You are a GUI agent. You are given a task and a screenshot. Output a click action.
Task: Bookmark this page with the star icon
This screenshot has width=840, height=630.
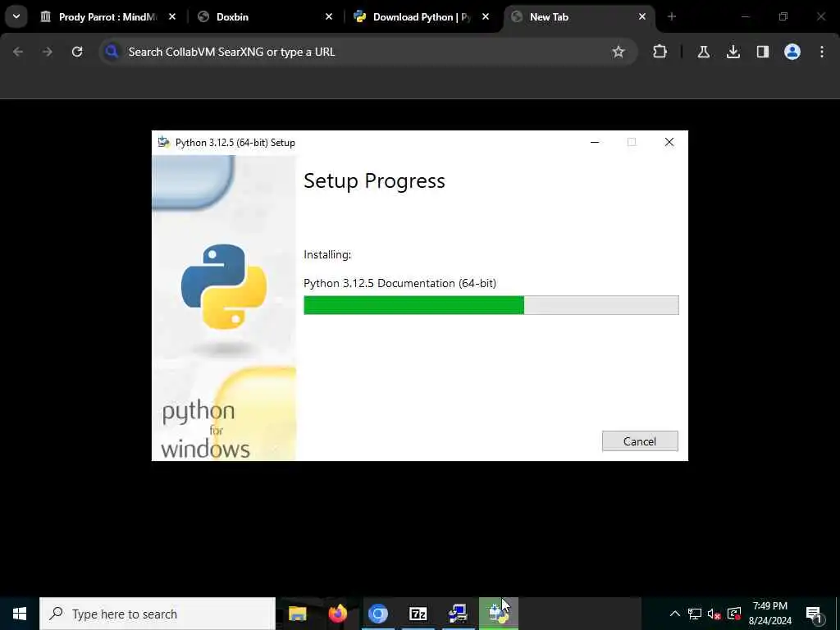click(x=619, y=52)
